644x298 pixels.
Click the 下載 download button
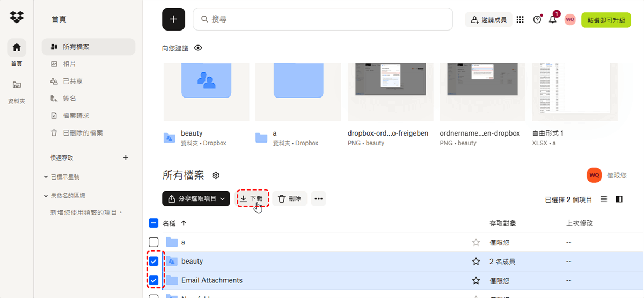(x=252, y=198)
